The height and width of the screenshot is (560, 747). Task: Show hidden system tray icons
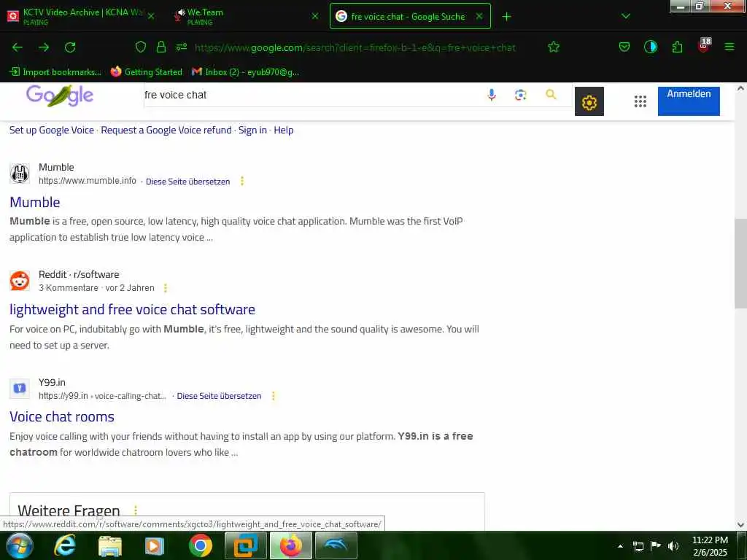(620, 546)
